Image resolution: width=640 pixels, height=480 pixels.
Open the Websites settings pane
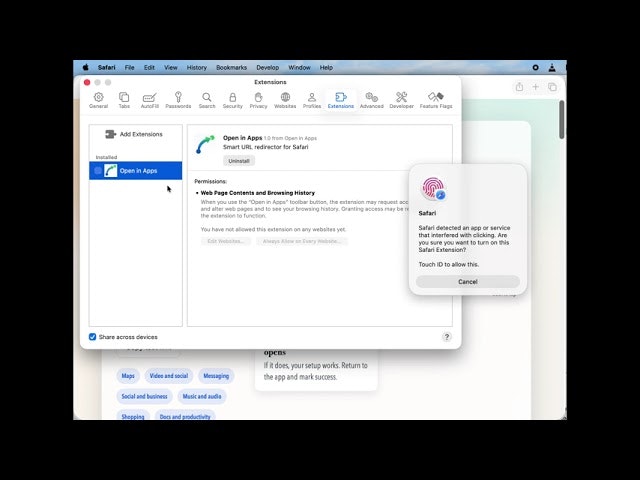285,100
